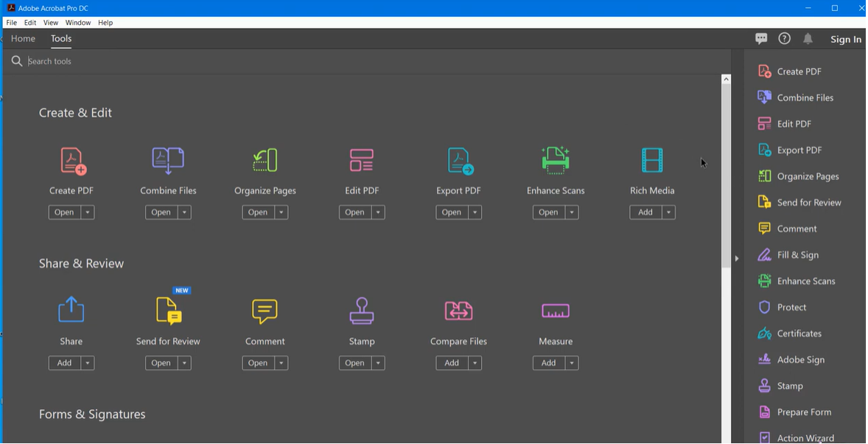Click the scrollbar up arrow of tools list
This screenshot has width=868, height=444.
[727, 79]
